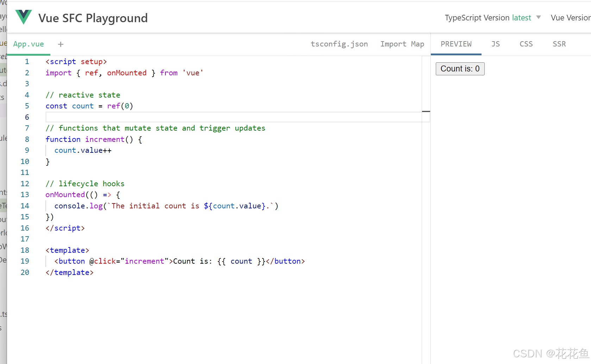Image resolution: width=591 pixels, height=364 pixels.
Task: Click '<script setup>' on line 1
Action: [x=76, y=62]
